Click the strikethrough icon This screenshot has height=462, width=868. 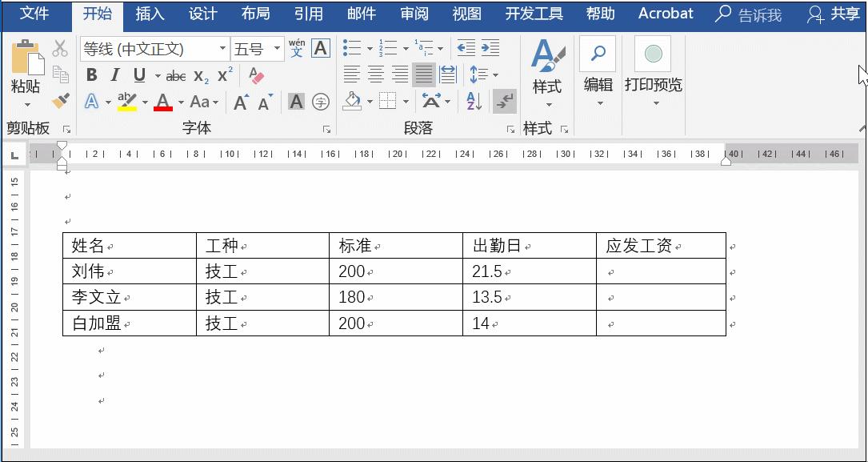point(175,74)
